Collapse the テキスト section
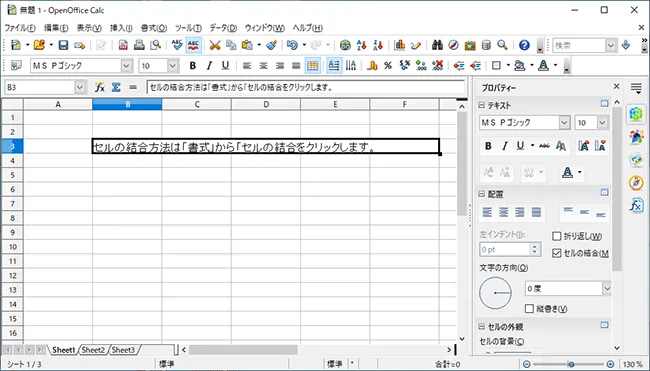 pyautogui.click(x=482, y=105)
